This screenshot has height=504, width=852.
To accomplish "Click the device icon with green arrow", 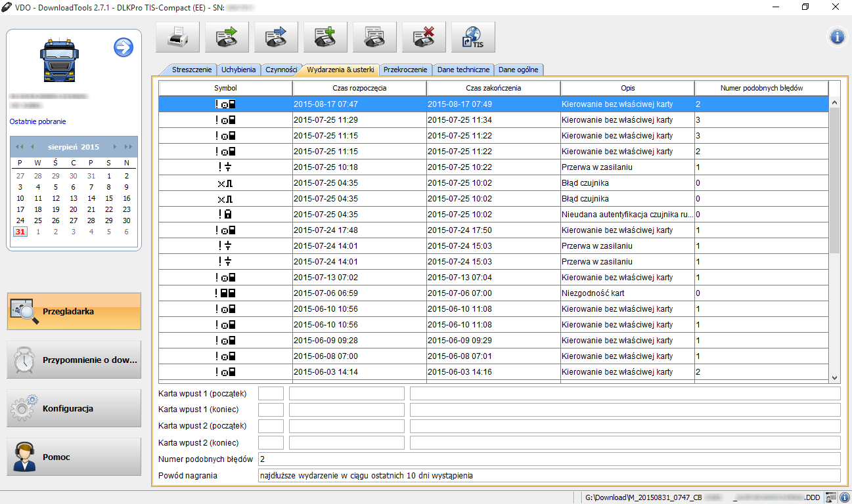I will 227,37.
